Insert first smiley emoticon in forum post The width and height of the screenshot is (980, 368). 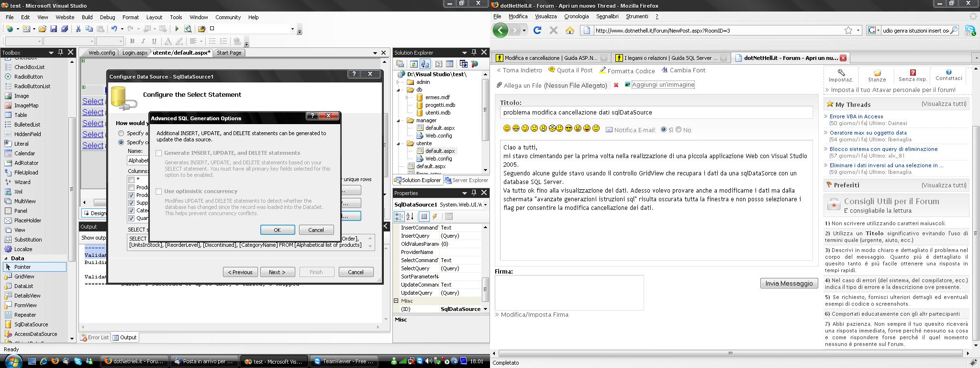coord(507,128)
